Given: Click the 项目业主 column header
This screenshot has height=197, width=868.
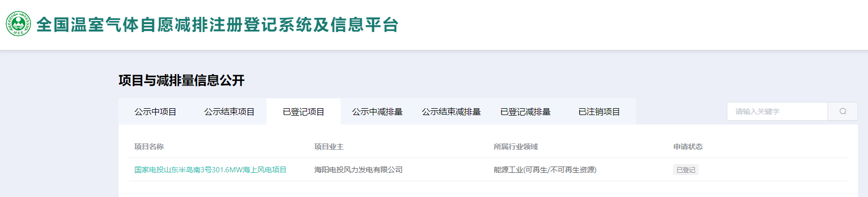Looking at the screenshot, I should click(x=329, y=147).
